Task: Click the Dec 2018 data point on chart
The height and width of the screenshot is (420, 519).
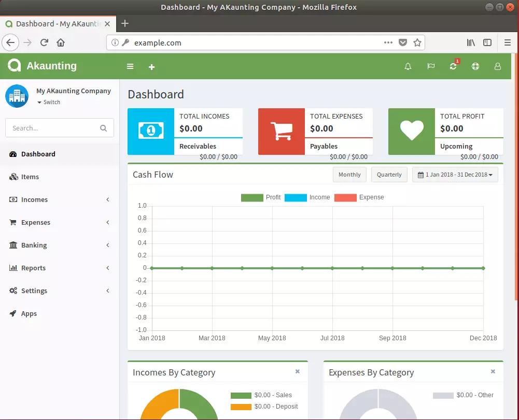Action: 483,268
